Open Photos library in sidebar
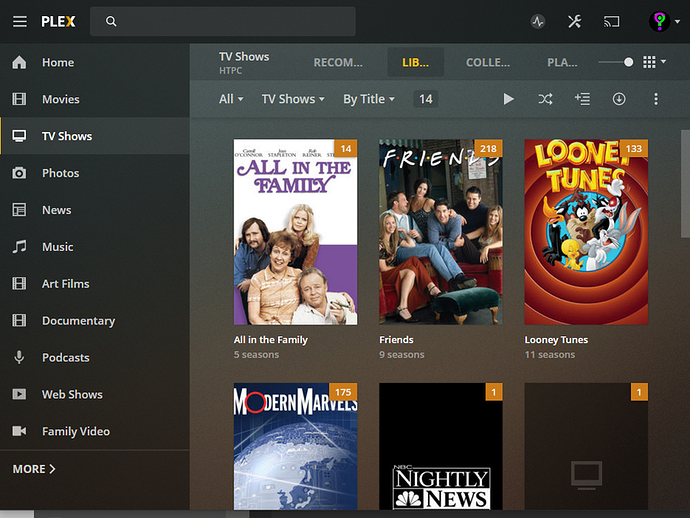 (x=95, y=173)
